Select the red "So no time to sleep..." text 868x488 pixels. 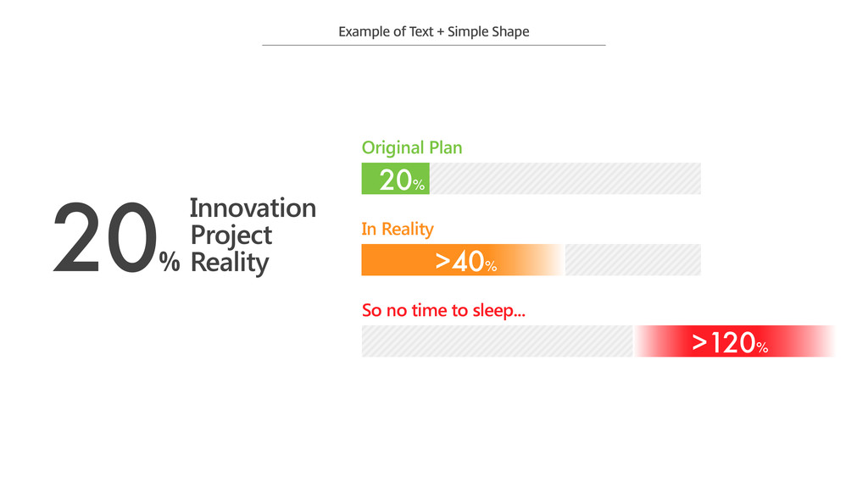[x=443, y=310]
